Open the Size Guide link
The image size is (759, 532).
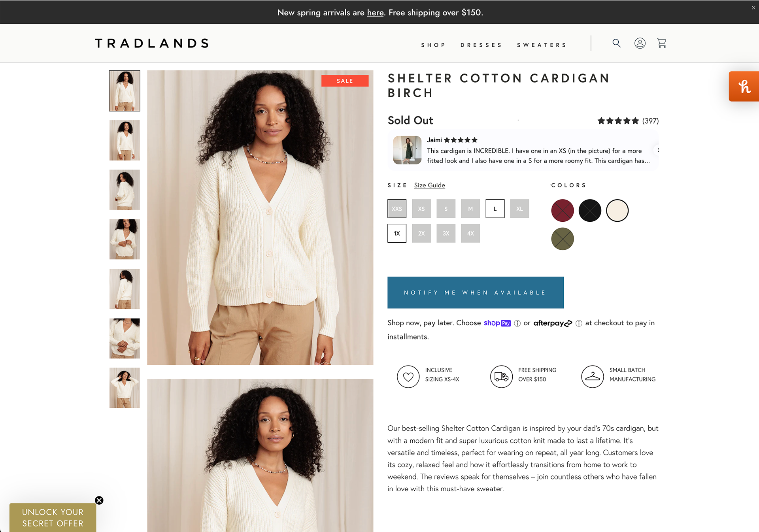(429, 185)
